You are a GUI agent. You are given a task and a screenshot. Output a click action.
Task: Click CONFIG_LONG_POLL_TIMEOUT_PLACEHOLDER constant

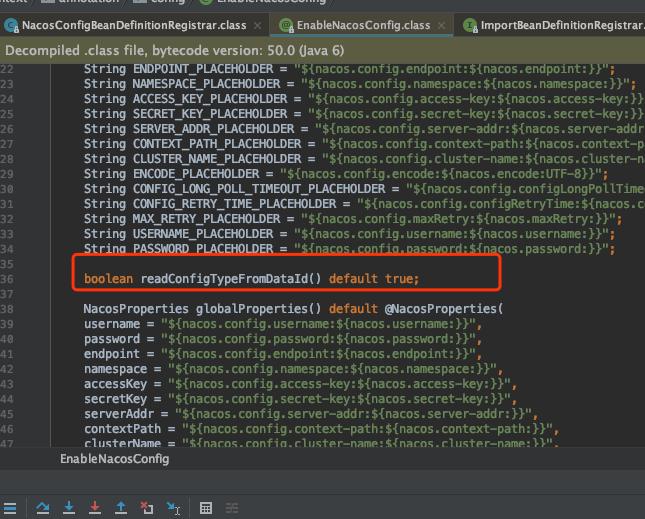pyautogui.click(x=259, y=189)
